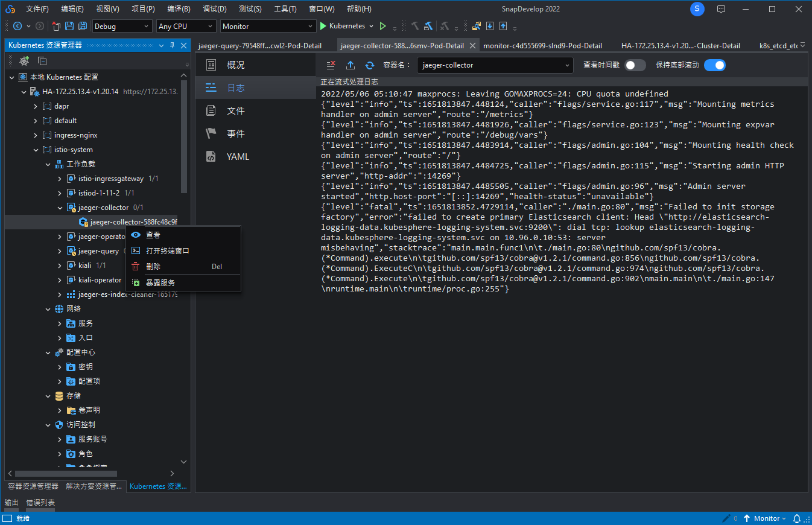The image size is (812, 525).
Task: Open the 调试(D) menu
Action: [215, 9]
